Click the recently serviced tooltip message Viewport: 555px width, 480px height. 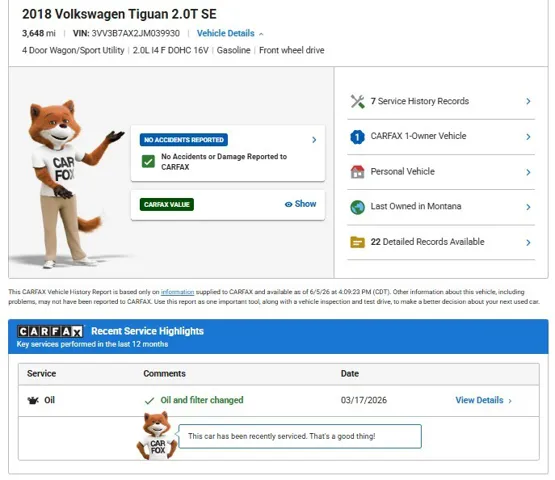coord(281,436)
